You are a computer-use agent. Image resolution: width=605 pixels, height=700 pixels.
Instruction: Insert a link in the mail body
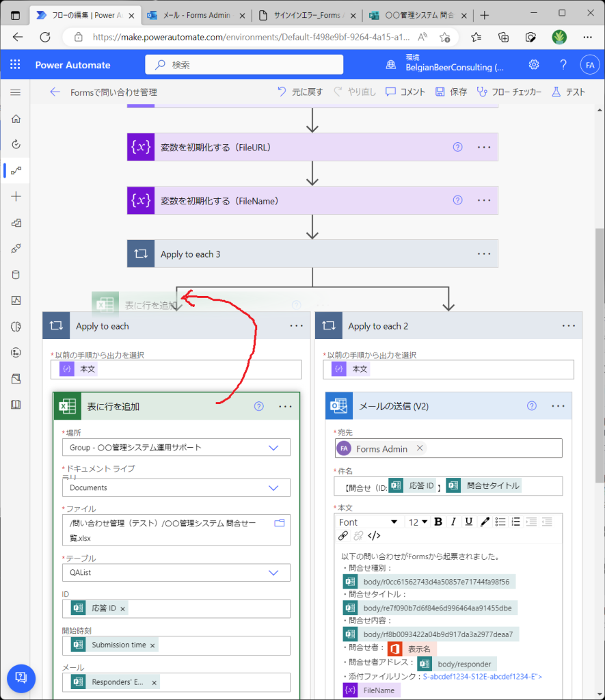(343, 535)
